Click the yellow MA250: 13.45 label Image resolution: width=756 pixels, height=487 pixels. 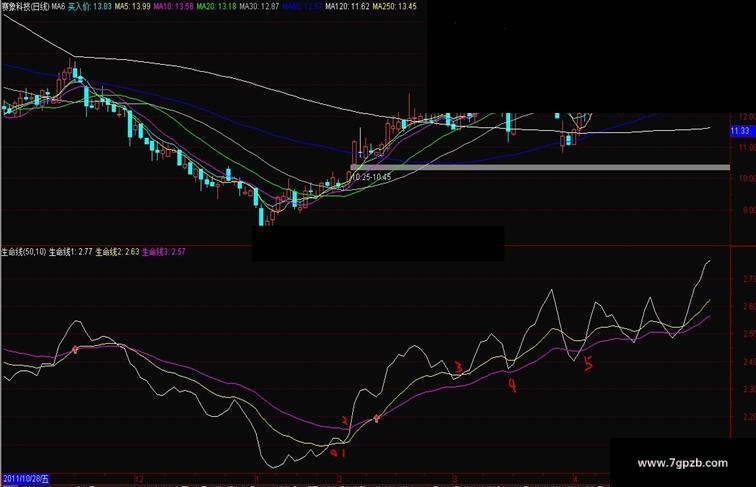pyautogui.click(x=394, y=7)
